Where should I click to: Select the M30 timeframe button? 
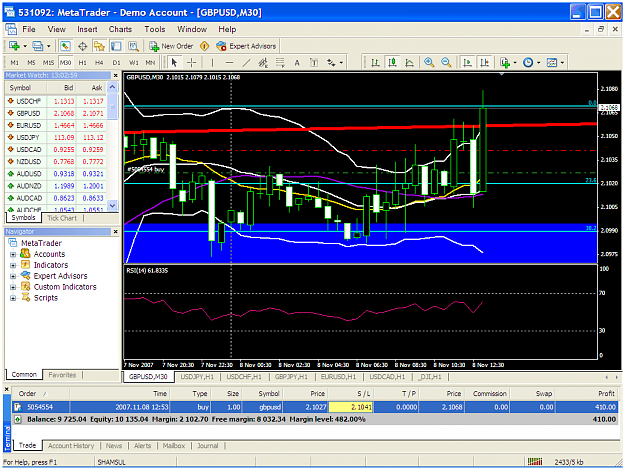(x=65, y=63)
